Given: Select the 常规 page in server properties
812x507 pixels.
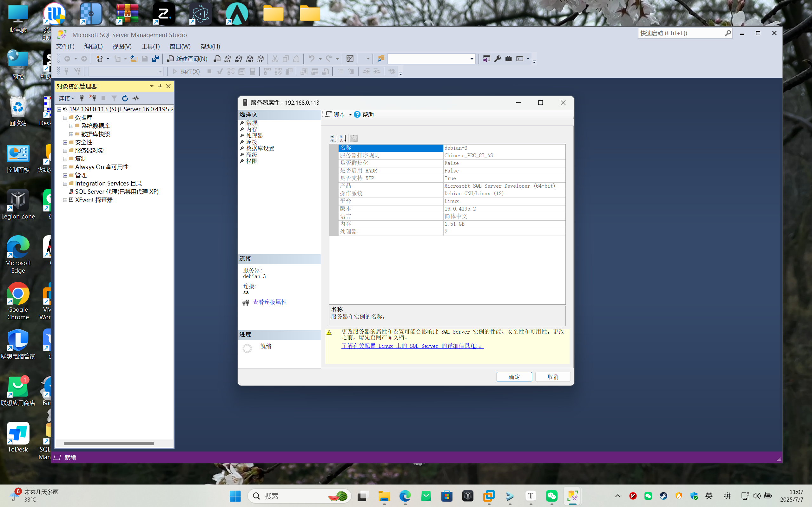Looking at the screenshot, I should tap(252, 123).
